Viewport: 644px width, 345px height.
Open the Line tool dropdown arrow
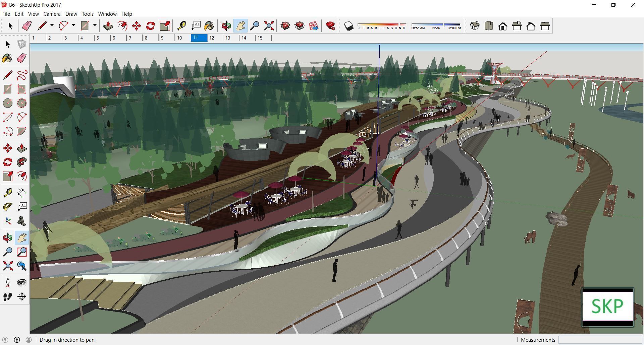[52, 25]
